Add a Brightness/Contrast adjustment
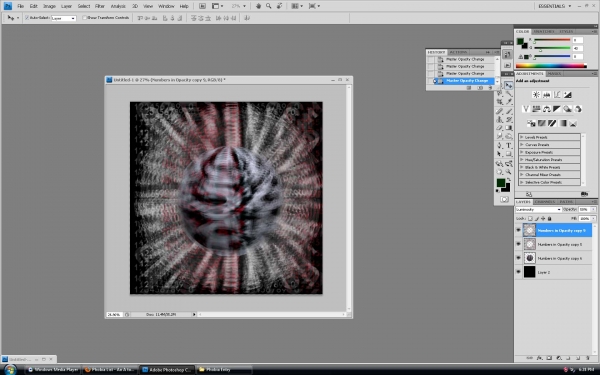 (536, 95)
